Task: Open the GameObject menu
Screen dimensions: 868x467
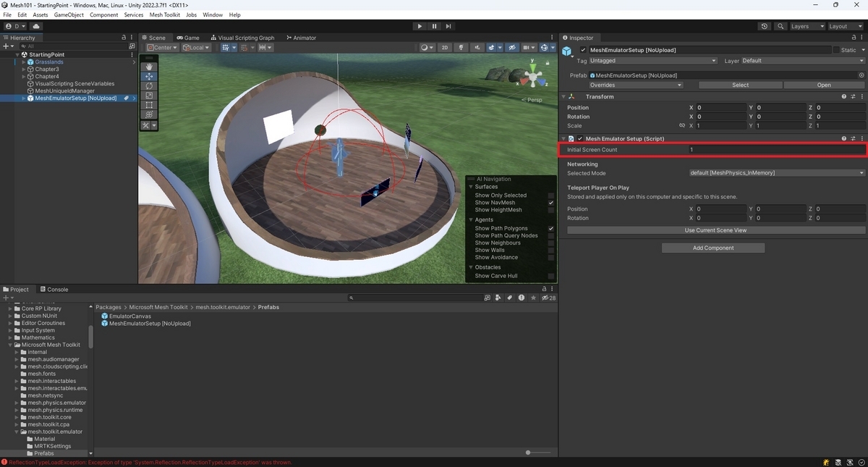Action: 69,14
